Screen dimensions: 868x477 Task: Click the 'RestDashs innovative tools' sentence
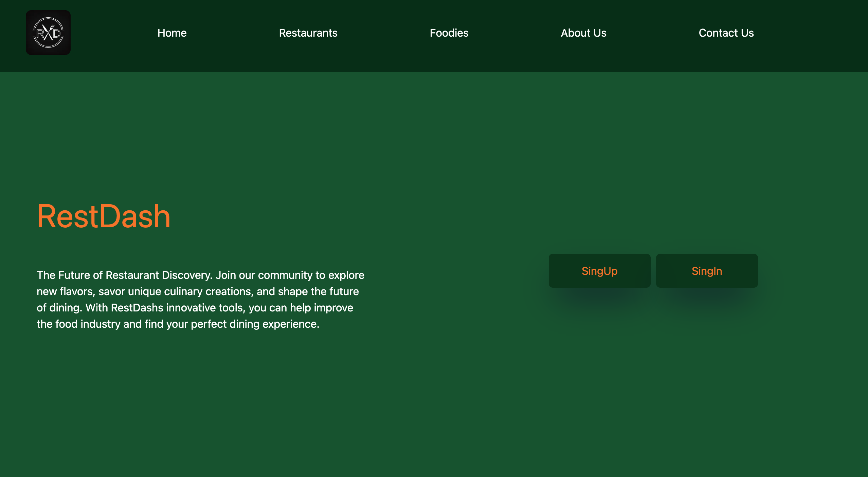coord(177,308)
